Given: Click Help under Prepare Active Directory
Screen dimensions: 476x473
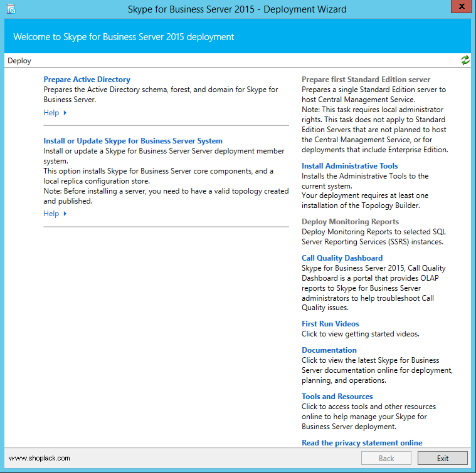Looking at the screenshot, I should click(x=51, y=113).
